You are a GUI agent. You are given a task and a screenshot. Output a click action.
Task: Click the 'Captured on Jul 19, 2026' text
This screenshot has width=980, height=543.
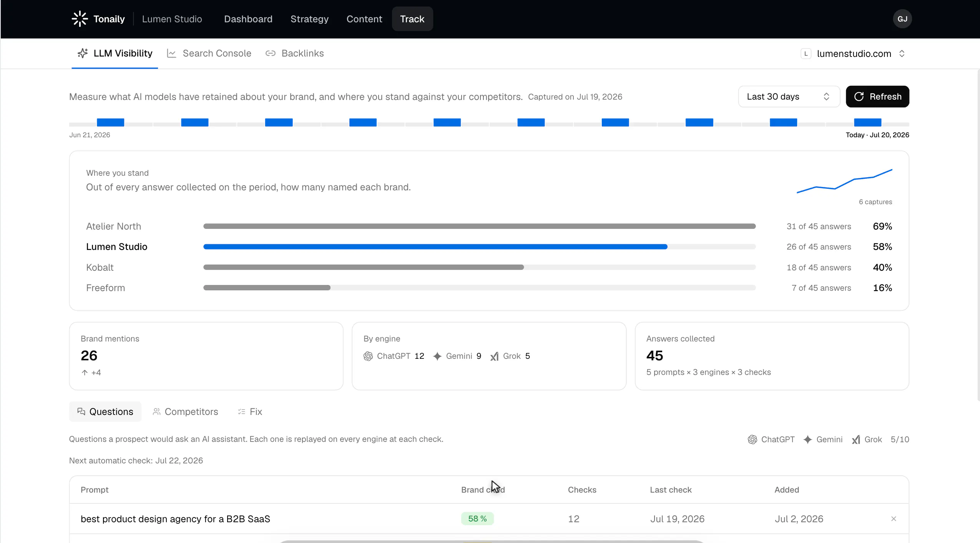tap(575, 97)
